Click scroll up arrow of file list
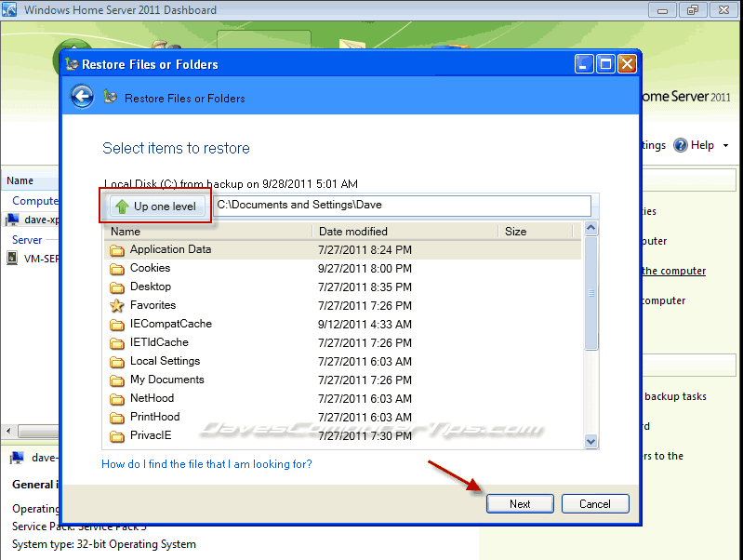The height and width of the screenshot is (560, 743). click(590, 228)
